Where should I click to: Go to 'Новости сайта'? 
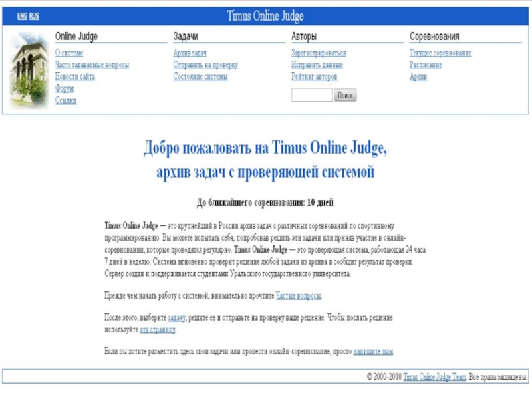point(75,76)
